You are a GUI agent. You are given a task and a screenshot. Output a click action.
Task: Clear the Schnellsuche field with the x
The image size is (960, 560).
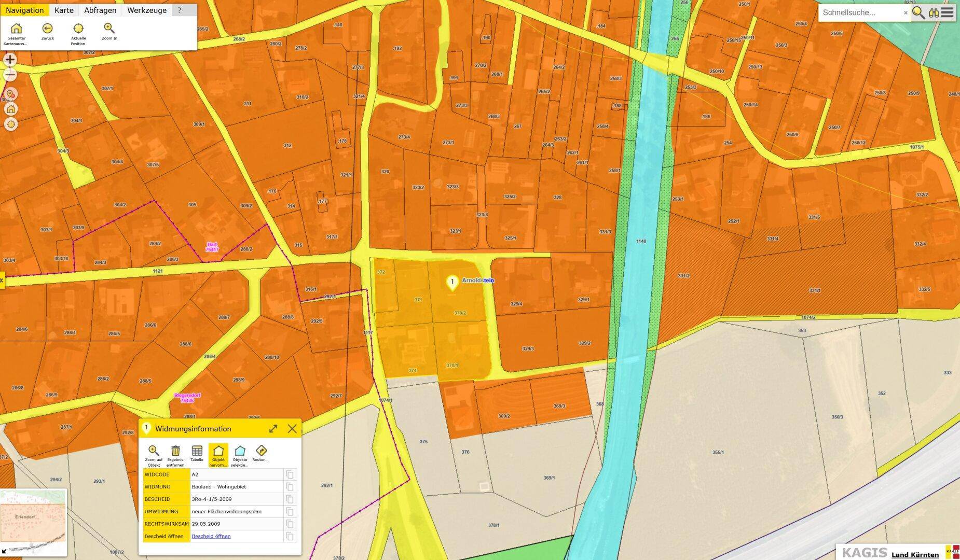pyautogui.click(x=906, y=13)
